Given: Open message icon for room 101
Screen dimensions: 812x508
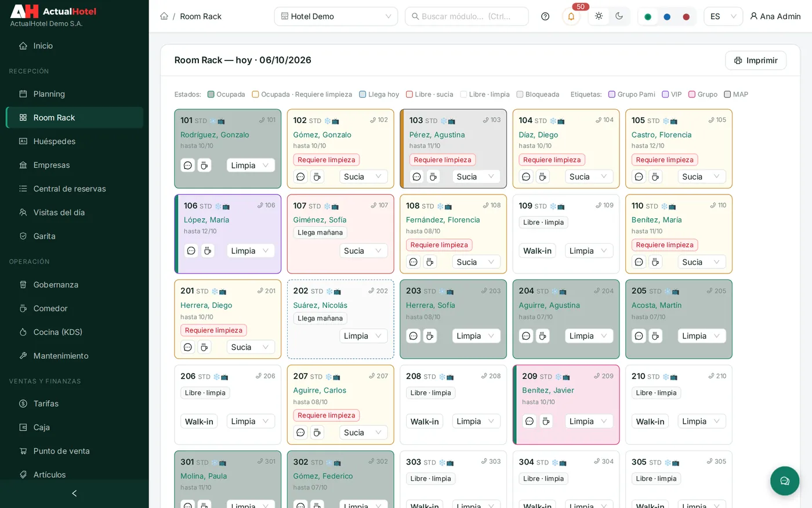Looking at the screenshot, I should pyautogui.click(x=188, y=165).
